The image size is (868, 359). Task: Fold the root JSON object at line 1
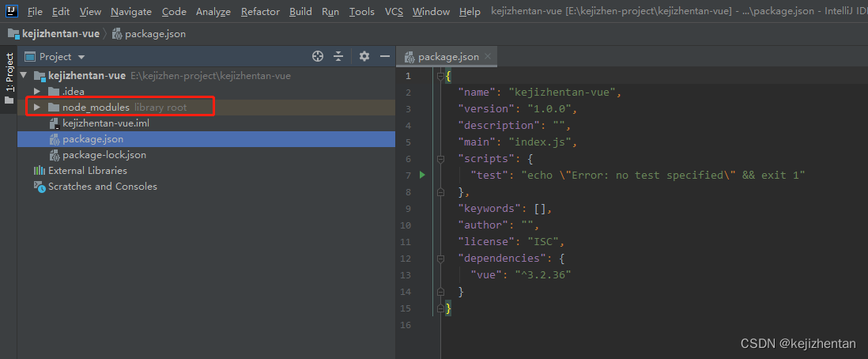coord(440,76)
